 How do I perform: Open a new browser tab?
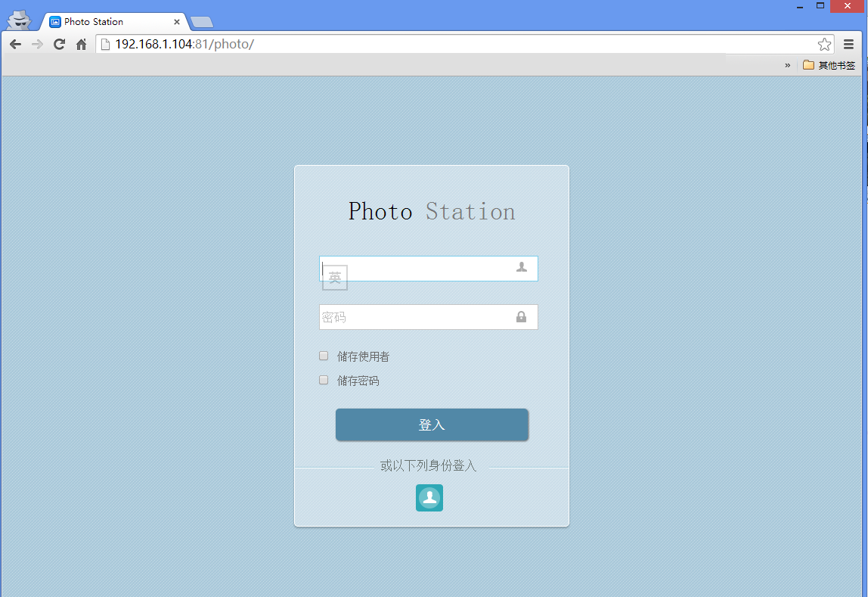[x=201, y=22]
